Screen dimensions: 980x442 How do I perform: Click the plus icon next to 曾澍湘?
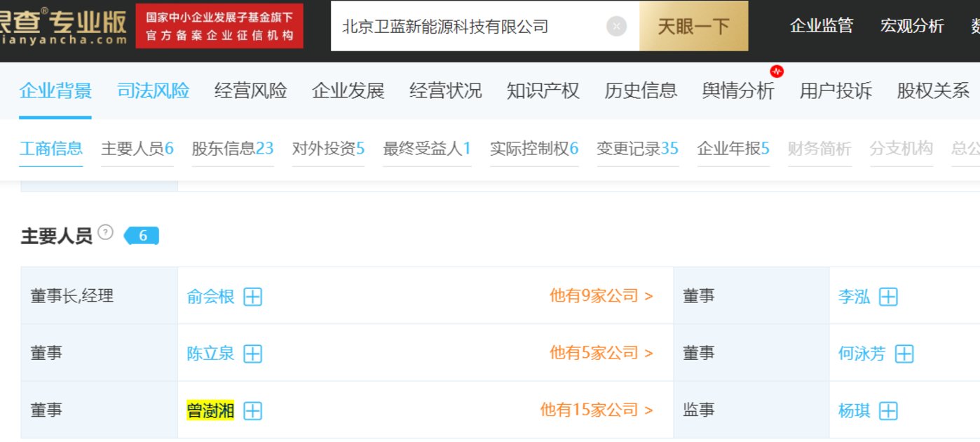[252, 410]
